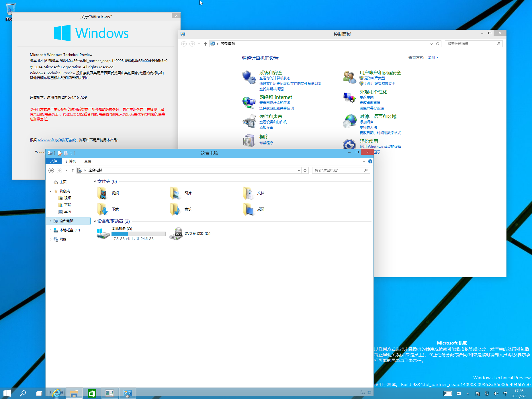532x399 pixels.
Task: Click the 卸载程序 link
Action: 266,143
